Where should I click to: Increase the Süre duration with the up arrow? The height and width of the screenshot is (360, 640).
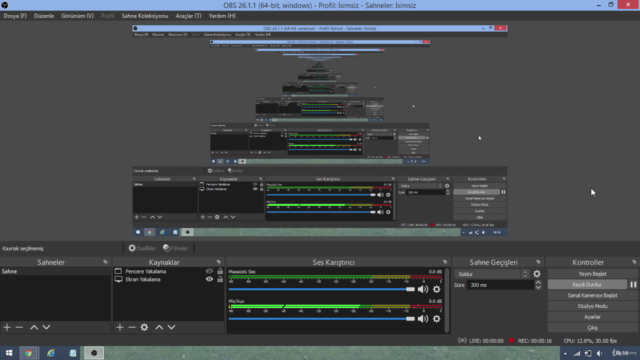(x=538, y=282)
